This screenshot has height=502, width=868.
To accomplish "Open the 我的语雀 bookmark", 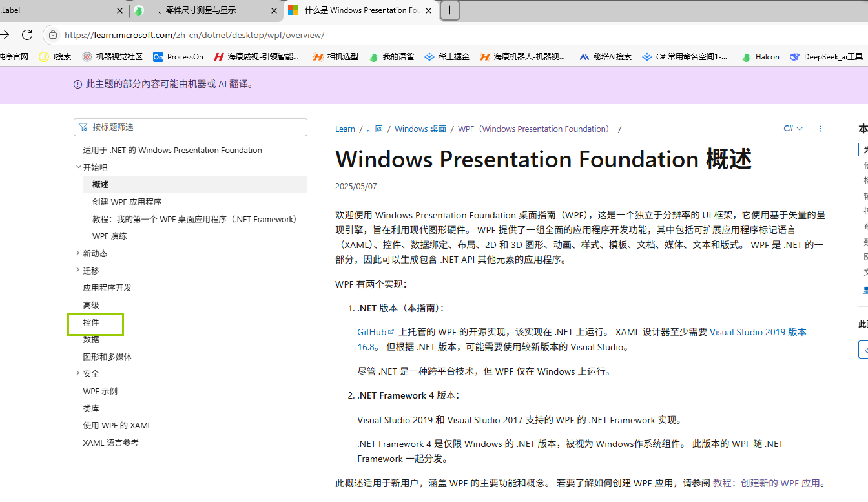I will (391, 57).
